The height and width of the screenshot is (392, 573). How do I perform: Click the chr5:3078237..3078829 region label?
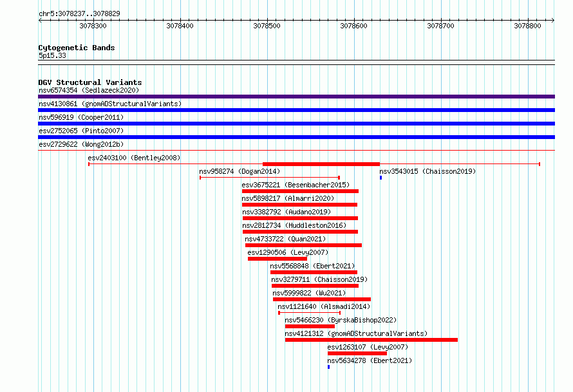pos(79,14)
